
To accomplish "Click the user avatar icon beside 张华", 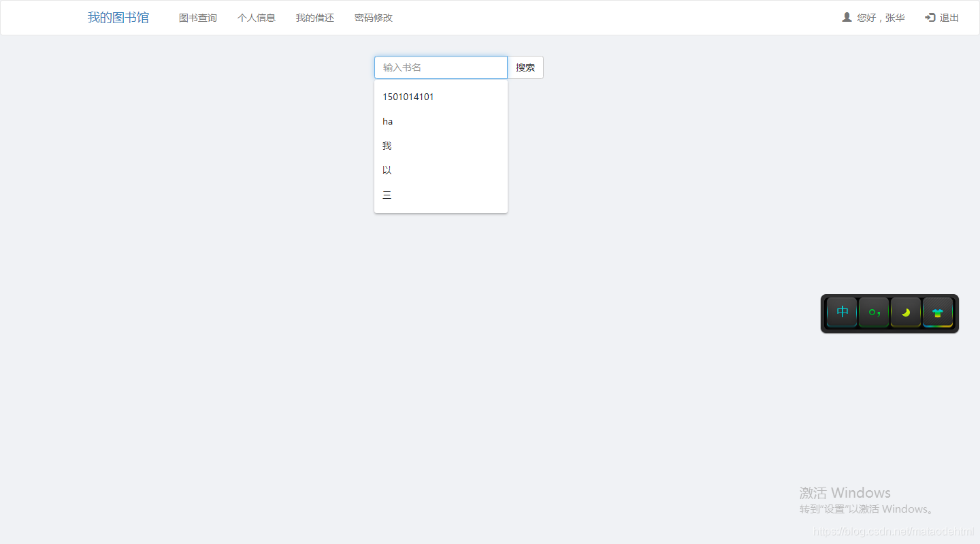I will pyautogui.click(x=846, y=17).
